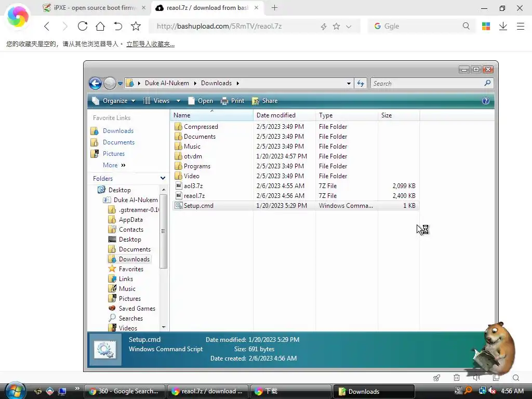Click Explorer back button
The height and width of the screenshot is (399, 532).
96,83
